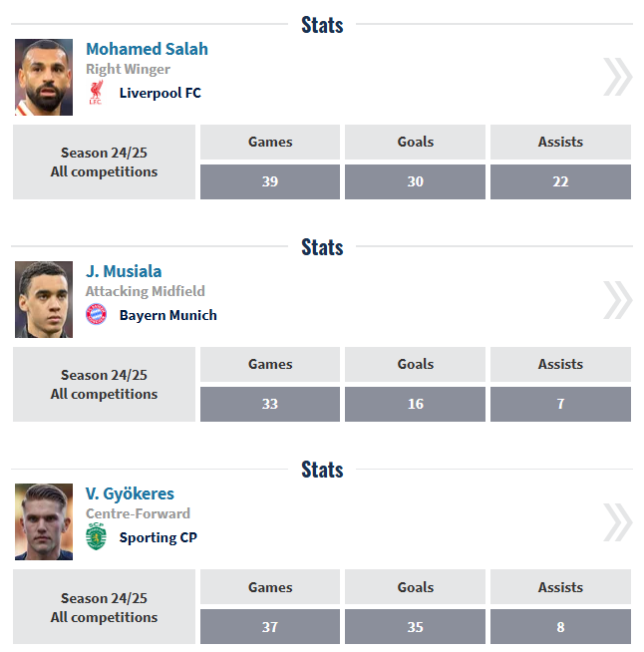644x652 pixels.
Task: Click Musiala's 33 games value
Action: pos(270,404)
